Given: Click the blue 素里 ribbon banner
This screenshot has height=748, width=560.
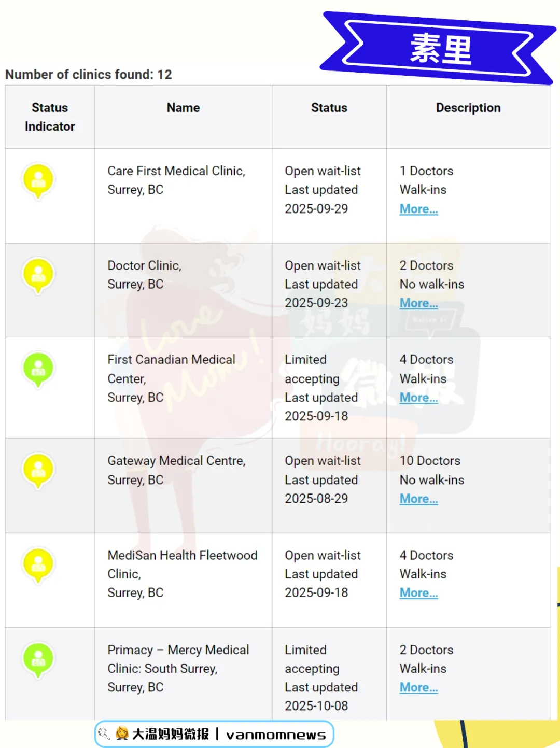Looking at the screenshot, I should 440,49.
